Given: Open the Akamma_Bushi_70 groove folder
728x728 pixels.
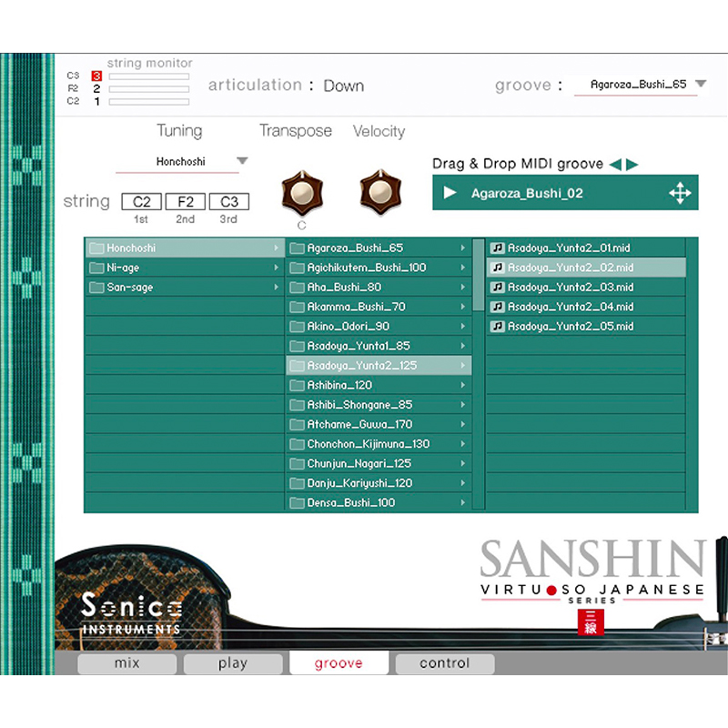Looking at the screenshot, I should click(379, 307).
